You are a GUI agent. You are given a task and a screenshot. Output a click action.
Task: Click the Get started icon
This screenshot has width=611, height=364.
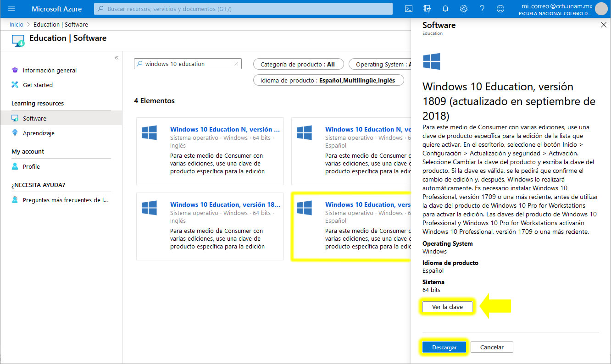[x=15, y=85]
